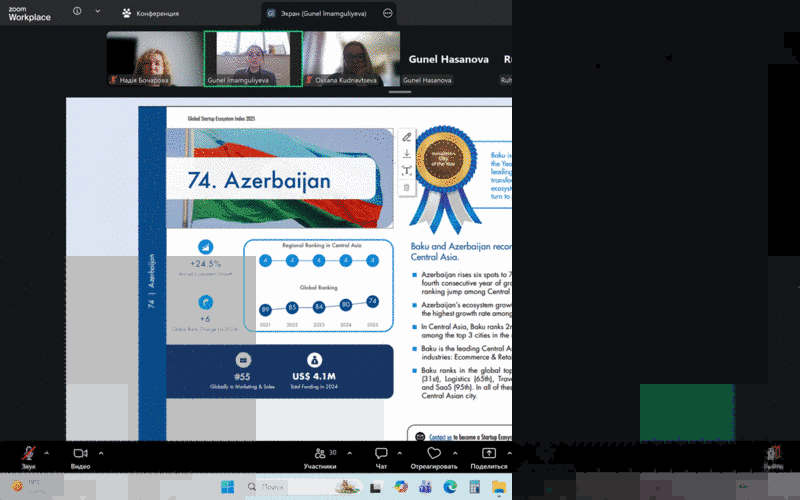The width and height of the screenshot is (800, 500).
Task: Switch to the Конференция tab
Action: 151,13
